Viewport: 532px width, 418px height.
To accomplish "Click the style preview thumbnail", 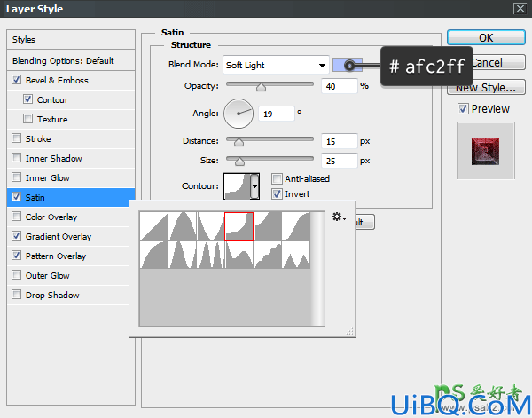I will pos(486,151).
